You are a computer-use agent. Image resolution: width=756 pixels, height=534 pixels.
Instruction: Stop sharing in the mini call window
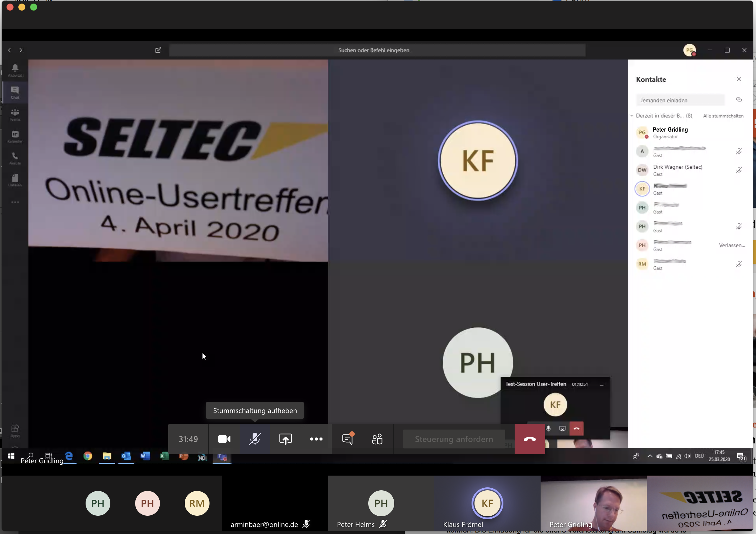[x=562, y=428]
